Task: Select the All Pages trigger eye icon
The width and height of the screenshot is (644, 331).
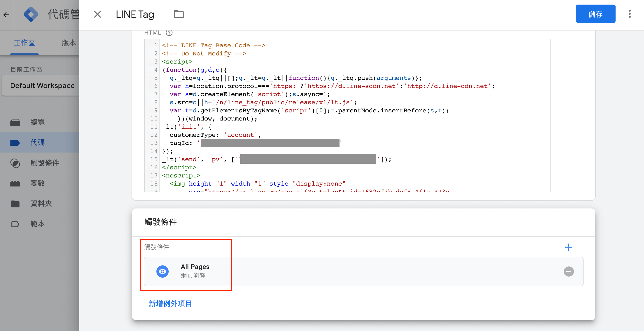Action: pyautogui.click(x=162, y=272)
